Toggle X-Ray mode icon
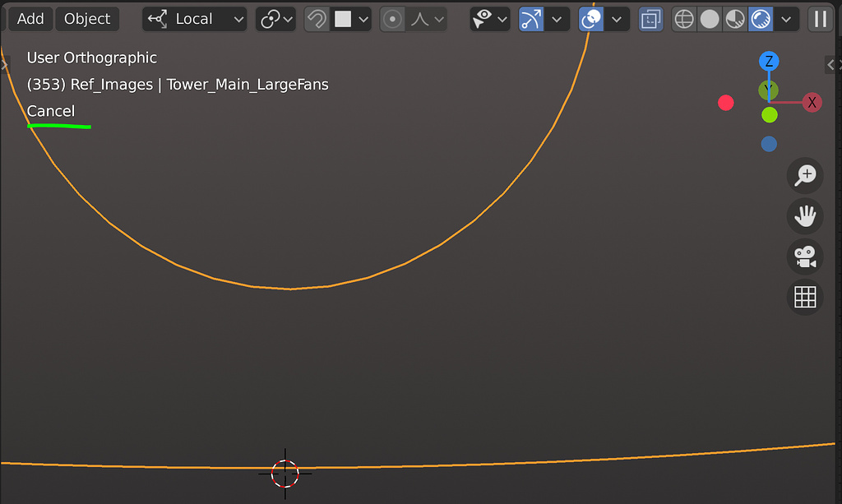This screenshot has height=504, width=842. [651, 20]
